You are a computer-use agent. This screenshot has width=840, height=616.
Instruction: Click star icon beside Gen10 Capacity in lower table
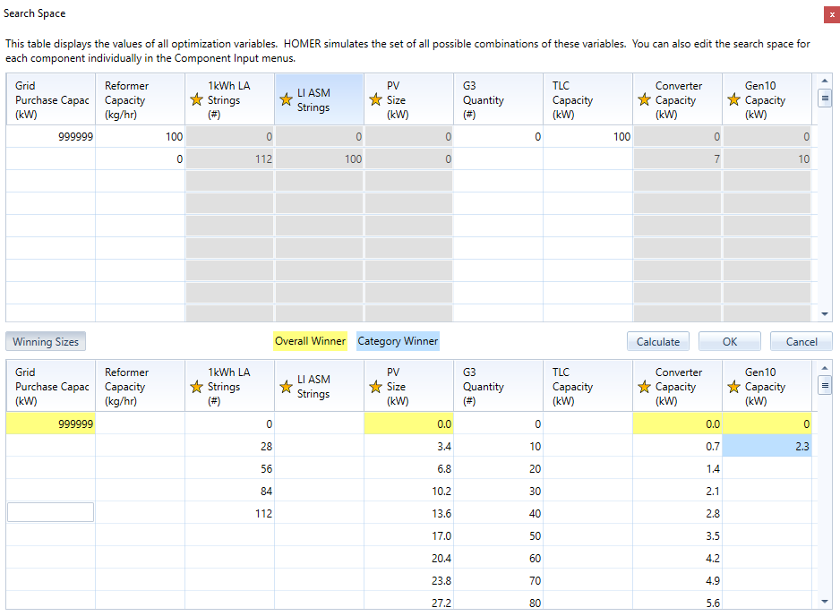[x=733, y=387]
